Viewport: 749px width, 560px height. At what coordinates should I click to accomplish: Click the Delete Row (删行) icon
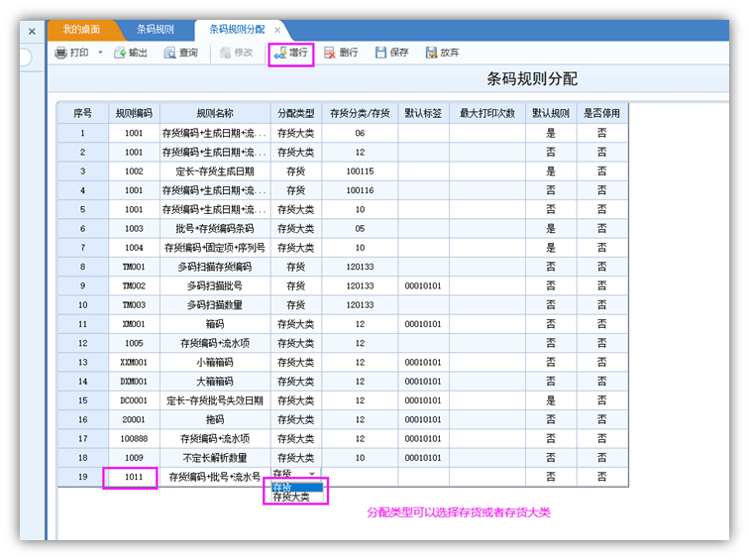pos(330,54)
